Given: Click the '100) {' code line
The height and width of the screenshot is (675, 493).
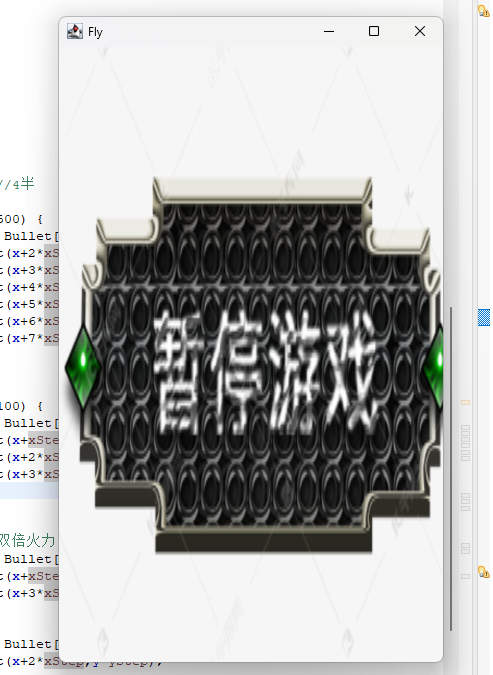Looking at the screenshot, I should pos(21,406).
